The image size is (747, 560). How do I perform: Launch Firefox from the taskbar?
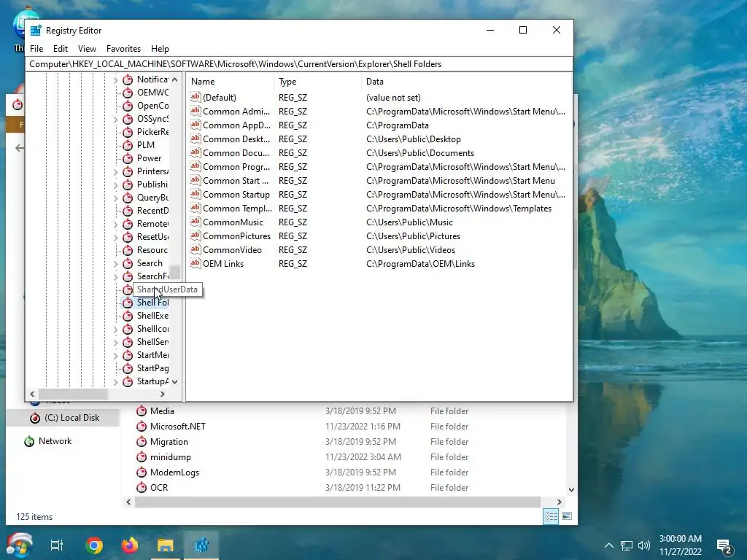(130, 545)
